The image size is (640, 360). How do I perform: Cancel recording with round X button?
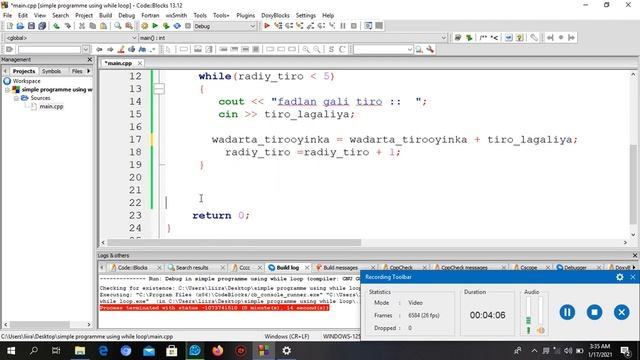click(x=621, y=312)
